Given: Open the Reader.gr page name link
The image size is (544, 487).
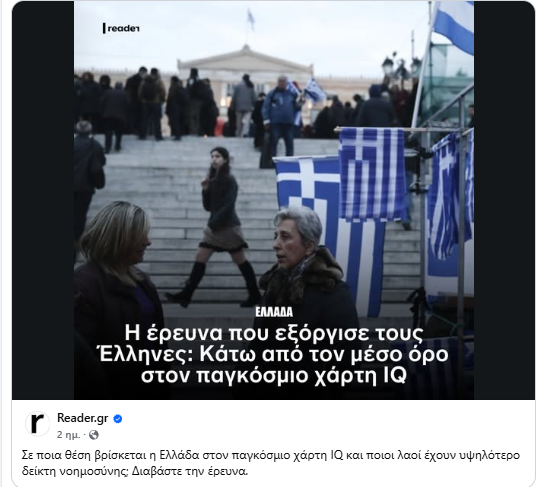Looking at the screenshot, I should click(x=83, y=418).
